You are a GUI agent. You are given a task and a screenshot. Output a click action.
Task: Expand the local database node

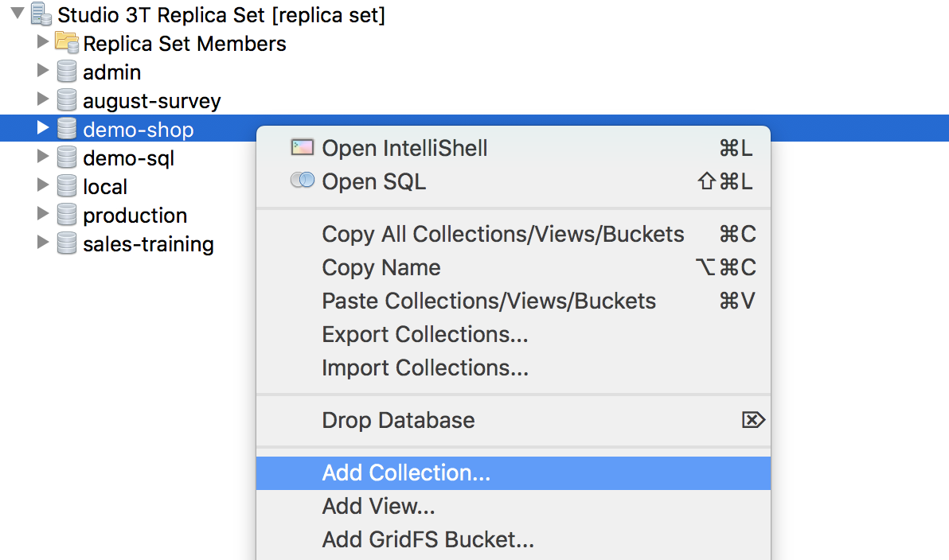click(43, 186)
